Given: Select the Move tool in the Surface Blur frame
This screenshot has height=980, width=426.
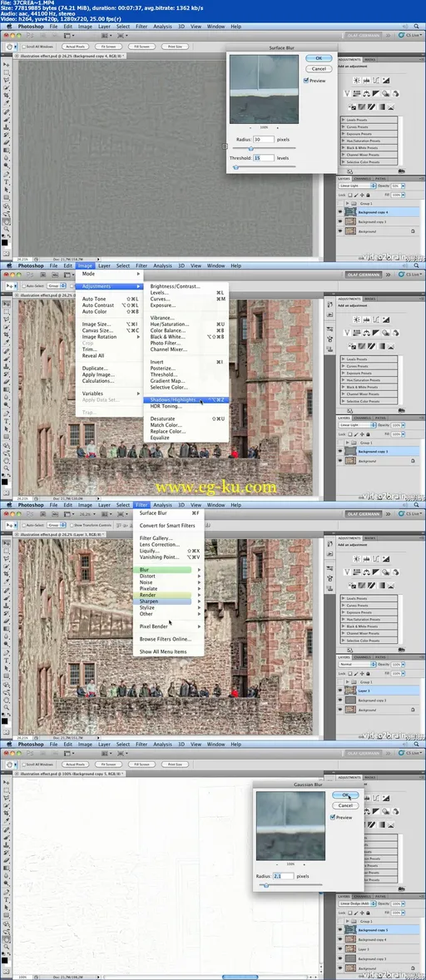Looking at the screenshot, I should pos(7,65).
